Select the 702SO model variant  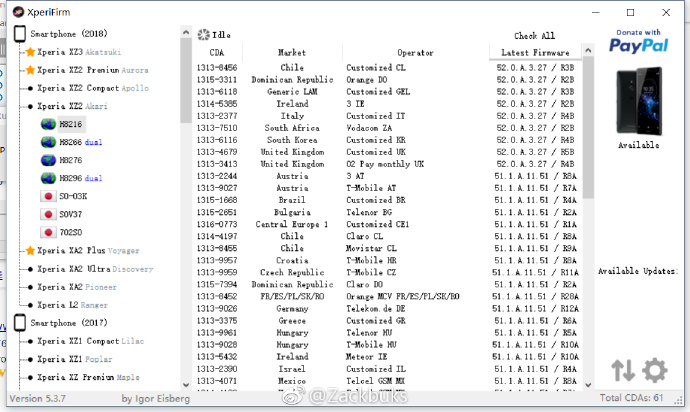[71, 232]
